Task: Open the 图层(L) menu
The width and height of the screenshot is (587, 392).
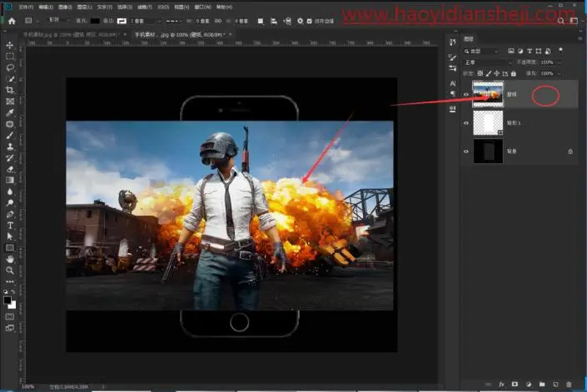Action: pos(84,7)
